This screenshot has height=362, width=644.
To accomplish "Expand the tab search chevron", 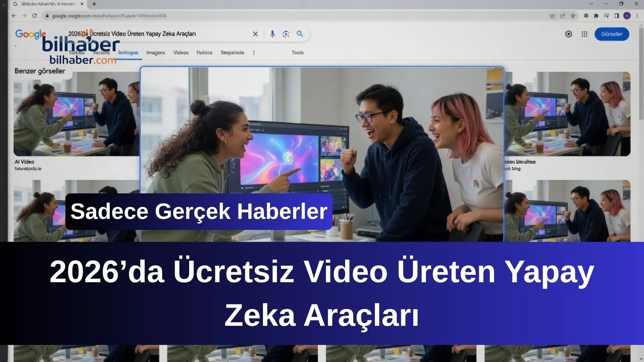I will point(591,4).
